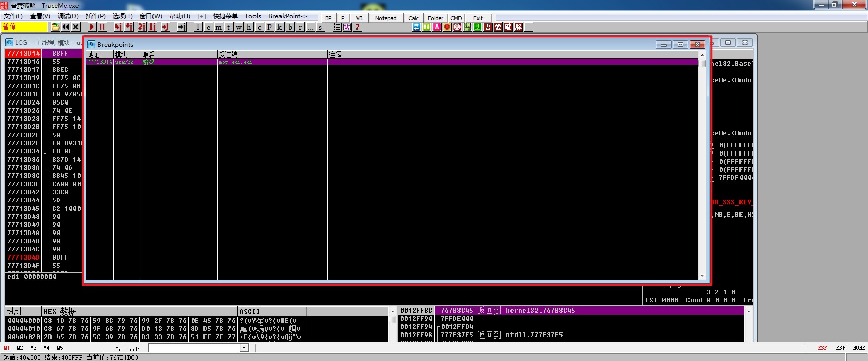Viewport: 868px width, 361px height.
Task: Show Log window with 'l' button
Action: coord(198,27)
